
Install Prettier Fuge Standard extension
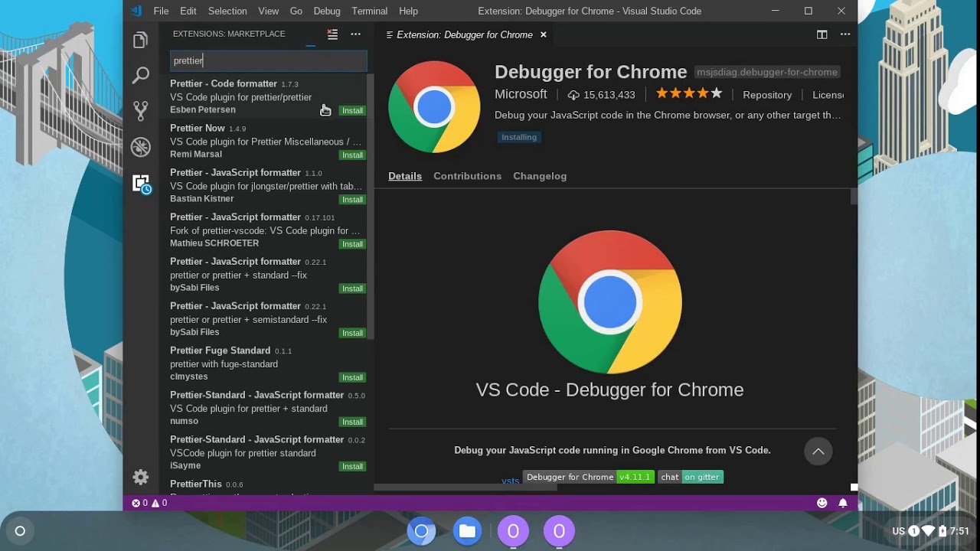coord(352,377)
